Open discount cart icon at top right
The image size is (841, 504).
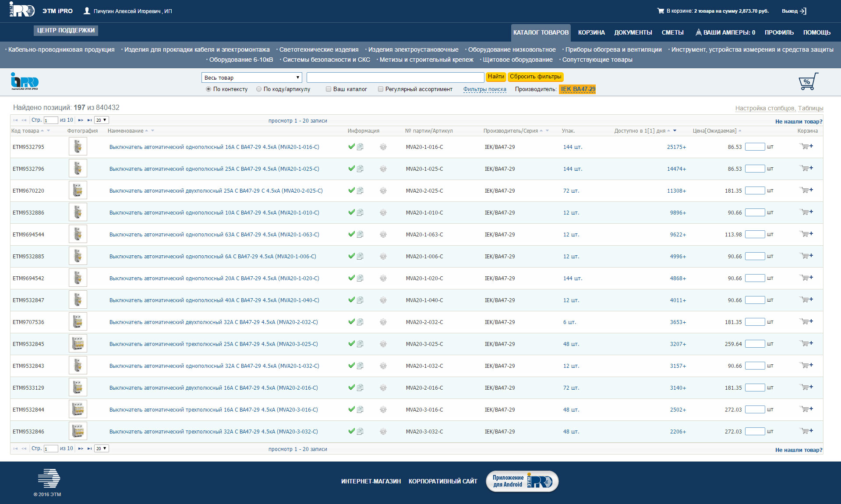[808, 81]
